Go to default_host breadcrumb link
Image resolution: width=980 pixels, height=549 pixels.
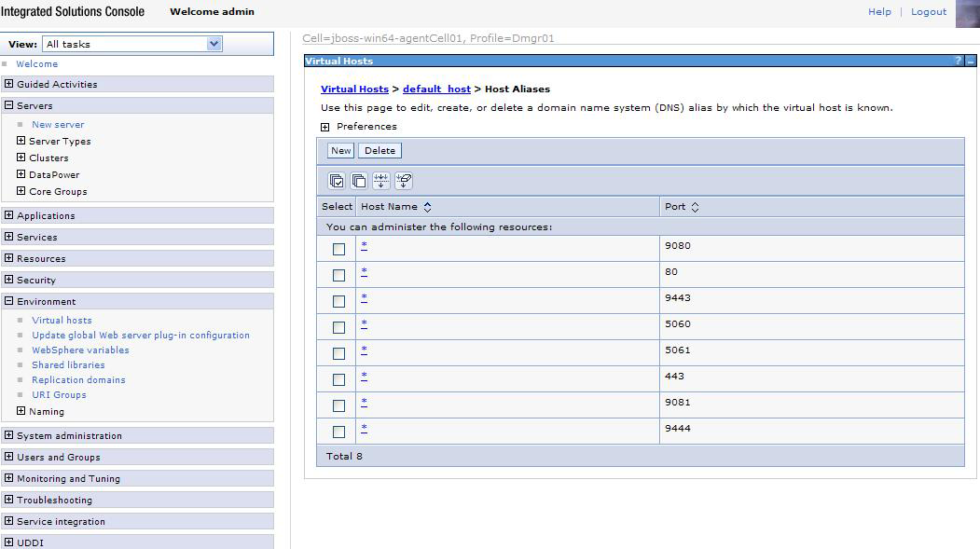coord(436,89)
